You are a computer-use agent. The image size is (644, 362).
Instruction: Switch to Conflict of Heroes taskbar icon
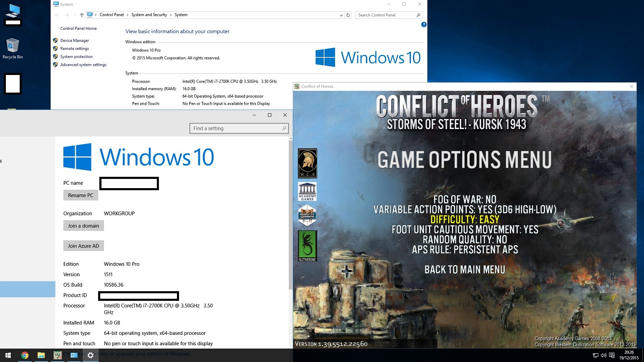(57, 355)
